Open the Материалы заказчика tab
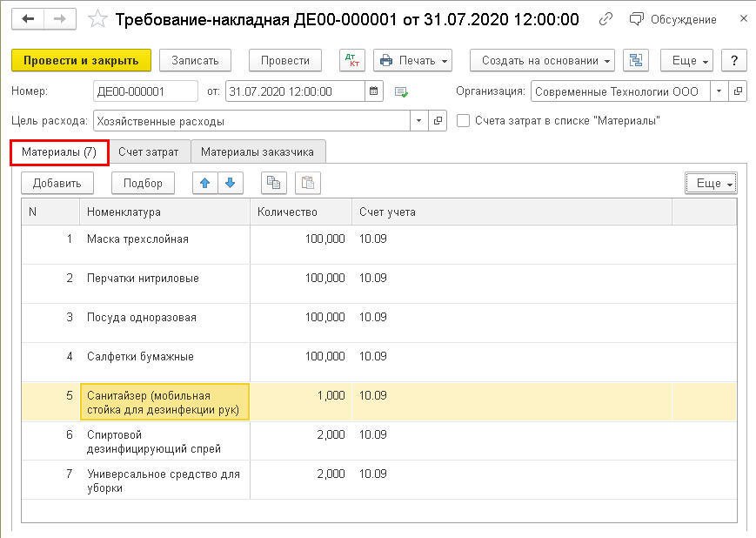The width and height of the screenshot is (756, 538). [x=258, y=151]
